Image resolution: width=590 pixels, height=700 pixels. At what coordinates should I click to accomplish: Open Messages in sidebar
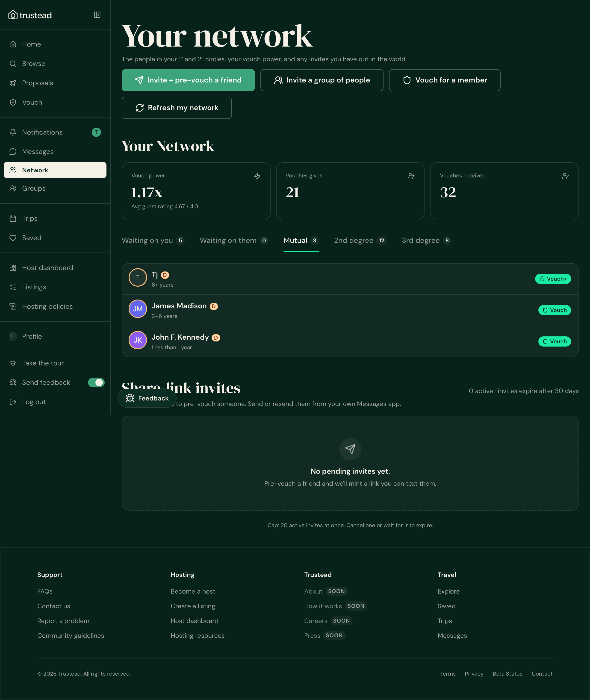pos(55,152)
